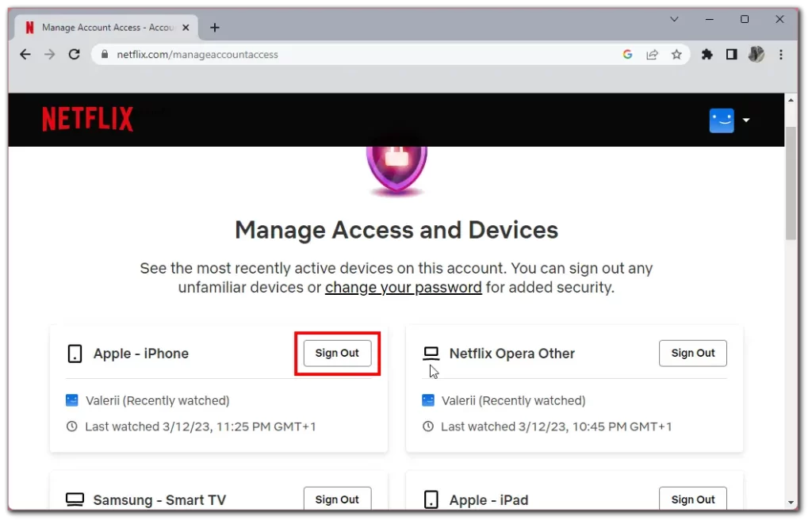The height and width of the screenshot is (524, 812).
Task: Open a new tab
Action: [215, 28]
